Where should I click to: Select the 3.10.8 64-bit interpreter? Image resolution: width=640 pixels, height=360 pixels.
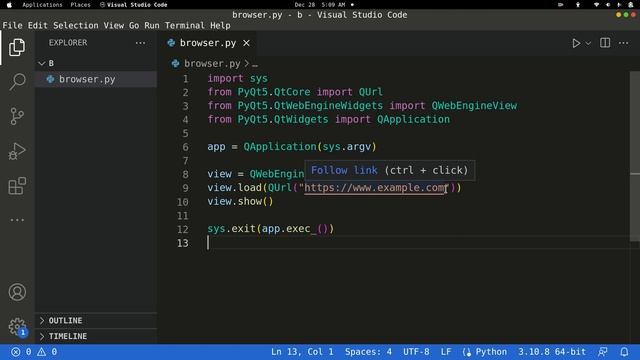point(552,352)
